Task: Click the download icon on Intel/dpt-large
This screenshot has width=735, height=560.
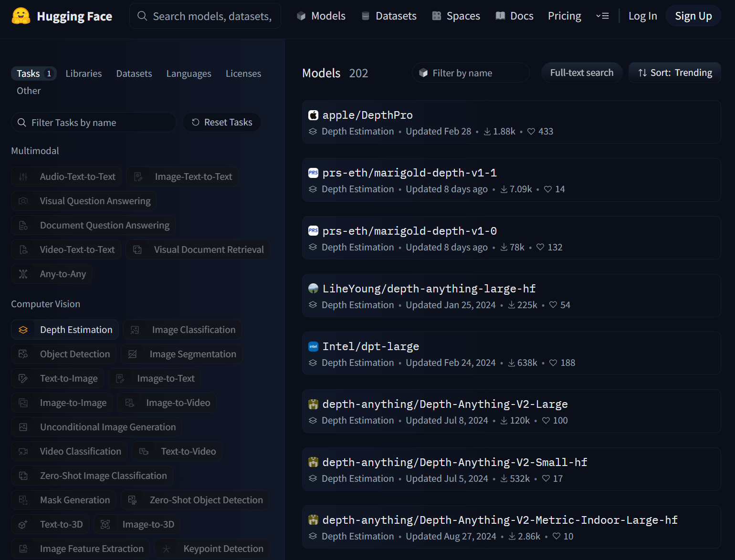Action: point(512,363)
